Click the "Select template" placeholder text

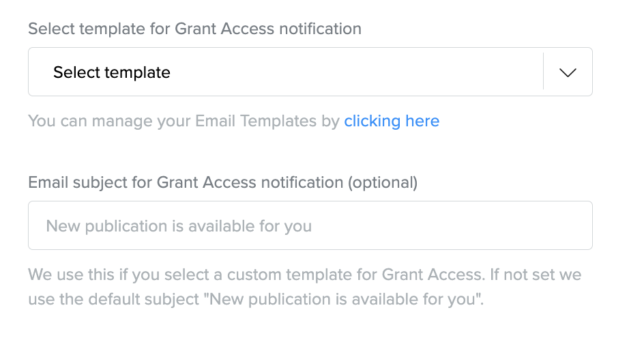pyautogui.click(x=112, y=72)
